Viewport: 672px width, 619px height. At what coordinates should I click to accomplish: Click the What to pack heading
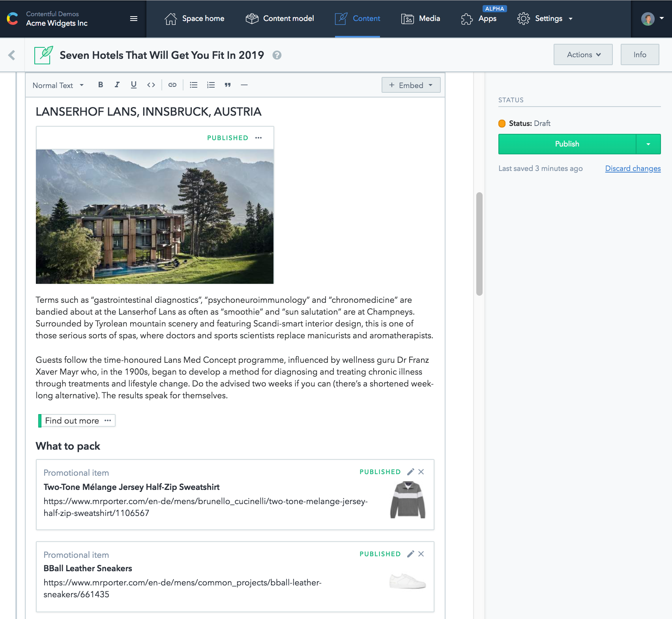pyautogui.click(x=68, y=446)
